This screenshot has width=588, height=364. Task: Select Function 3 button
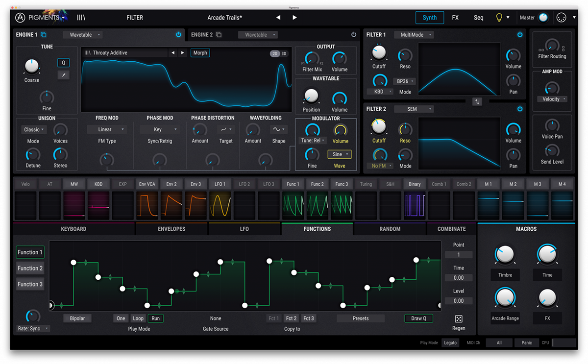pyautogui.click(x=30, y=284)
